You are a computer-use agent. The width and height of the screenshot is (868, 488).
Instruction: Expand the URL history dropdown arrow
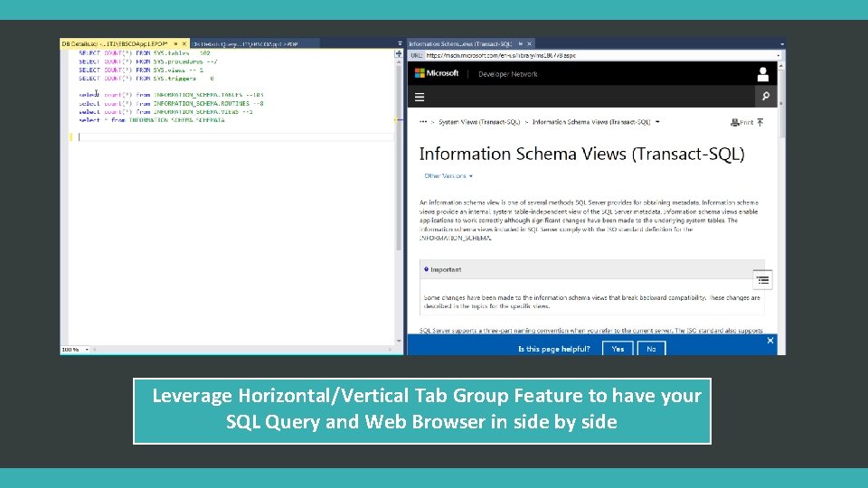click(x=778, y=55)
